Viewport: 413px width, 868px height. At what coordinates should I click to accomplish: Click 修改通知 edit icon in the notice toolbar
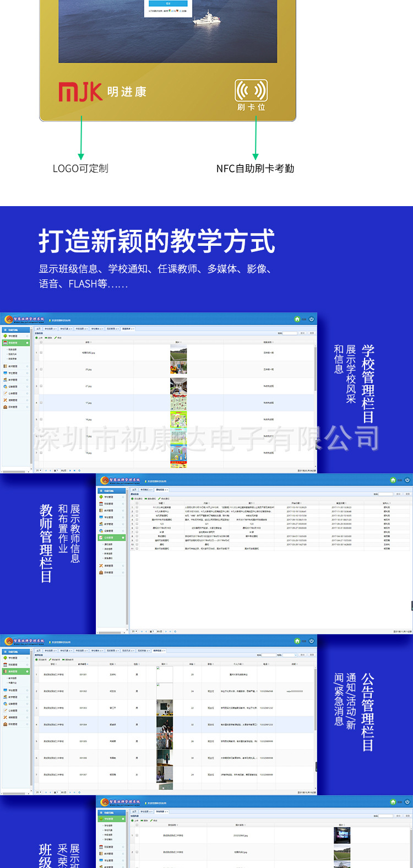[159, 499]
